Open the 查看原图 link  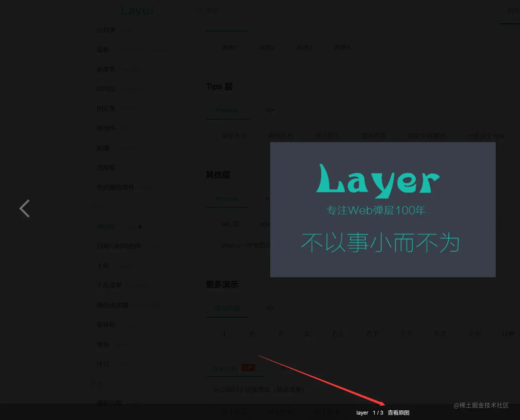398,413
